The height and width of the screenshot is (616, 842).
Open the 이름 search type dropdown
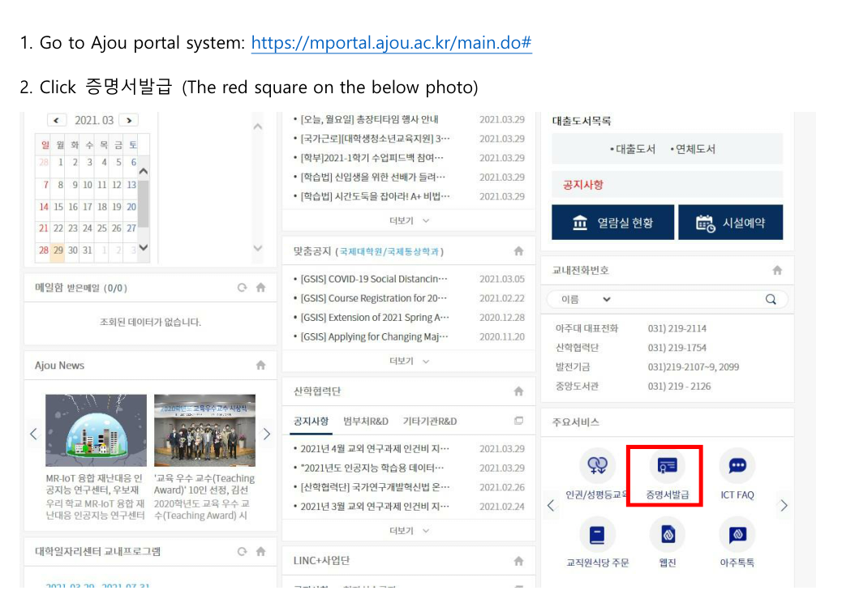coord(586,299)
